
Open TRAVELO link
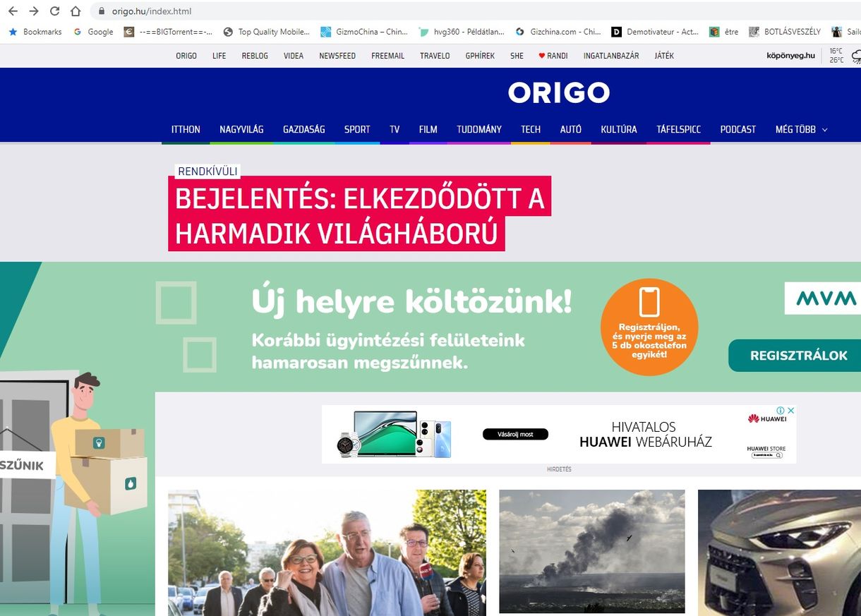(435, 56)
